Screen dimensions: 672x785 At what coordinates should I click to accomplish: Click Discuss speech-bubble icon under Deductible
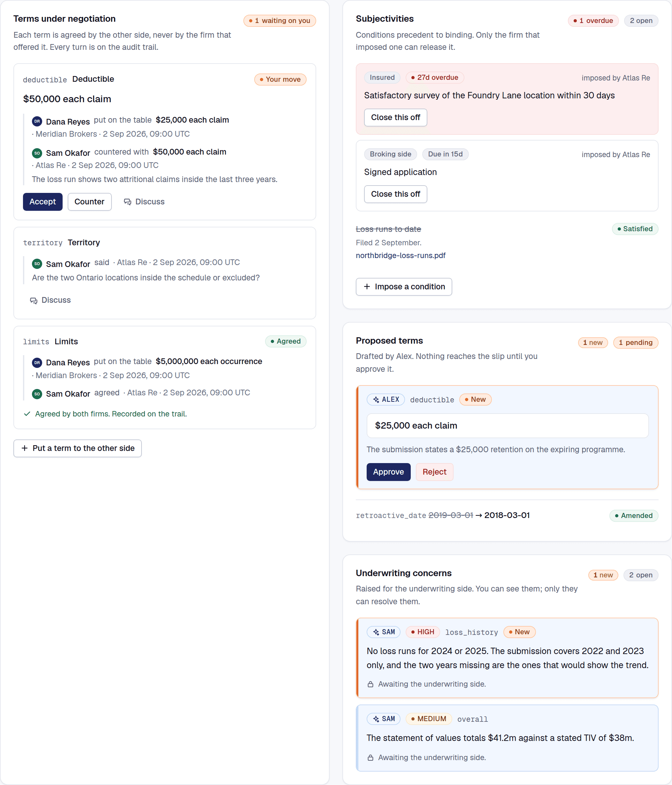tap(127, 202)
